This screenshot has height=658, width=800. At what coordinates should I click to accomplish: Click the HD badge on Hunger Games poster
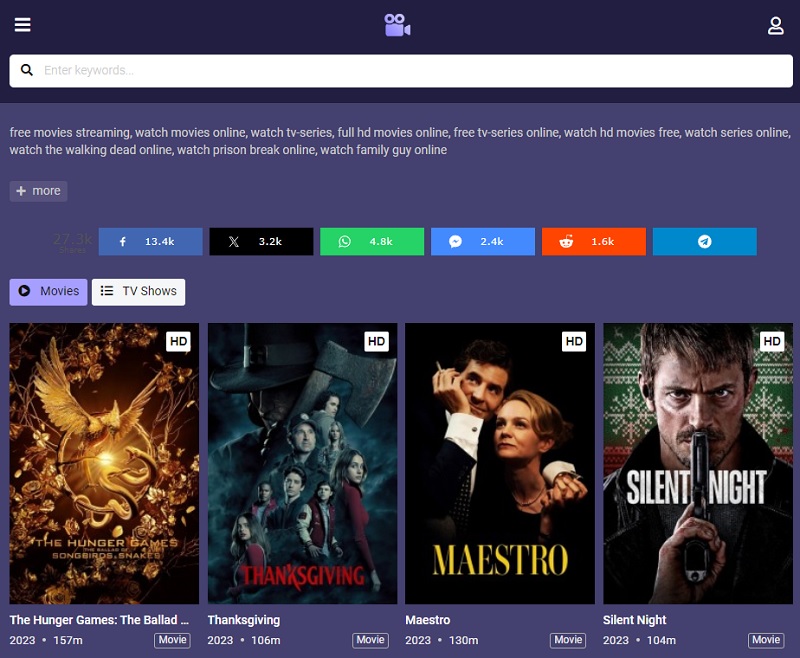(x=178, y=342)
